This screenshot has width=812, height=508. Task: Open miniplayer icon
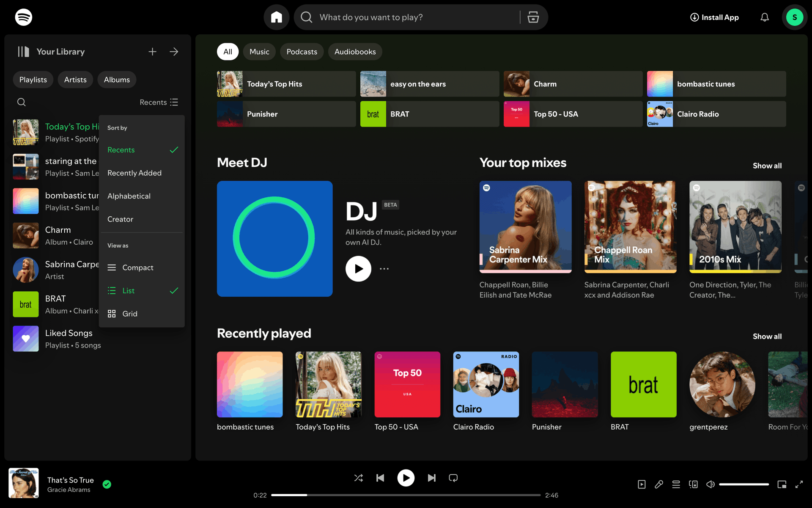click(782, 484)
